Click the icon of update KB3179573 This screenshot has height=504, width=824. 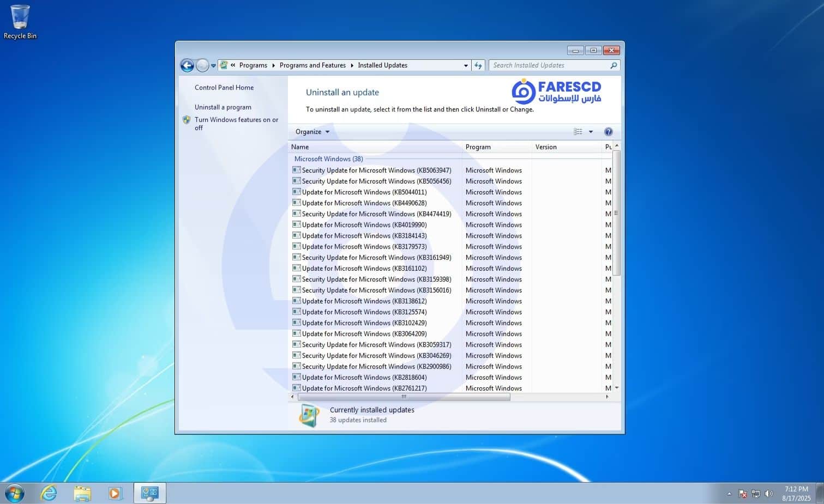(297, 246)
